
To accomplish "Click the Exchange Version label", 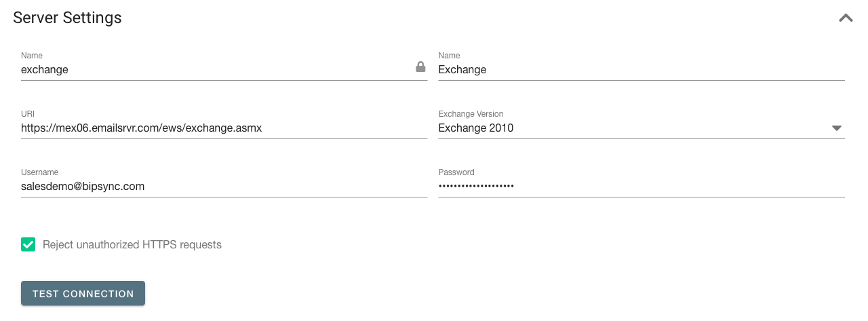I will (x=471, y=114).
